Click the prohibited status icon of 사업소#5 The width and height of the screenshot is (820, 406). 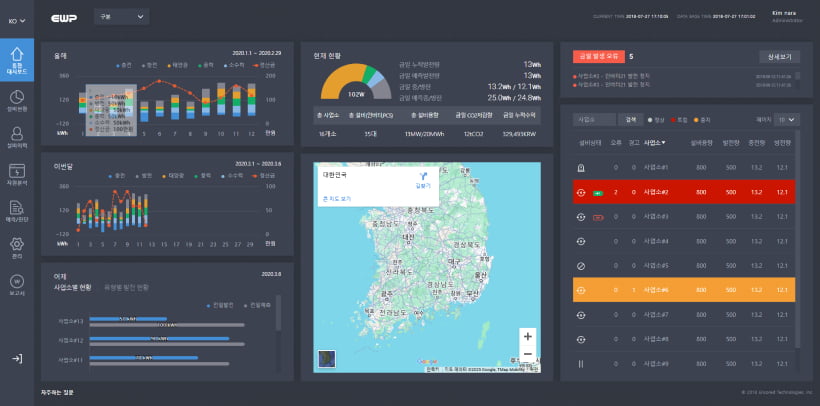[580, 266]
